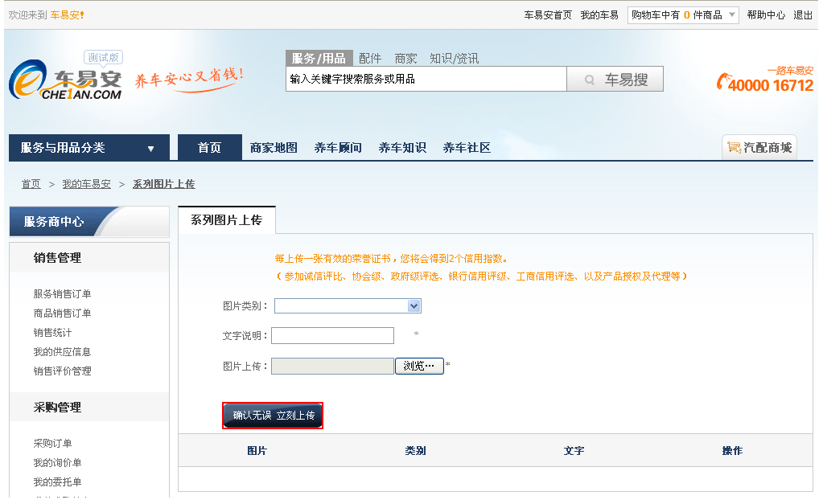Open 我的询价单 in the sidebar
The image size is (823, 504).
[58, 462]
